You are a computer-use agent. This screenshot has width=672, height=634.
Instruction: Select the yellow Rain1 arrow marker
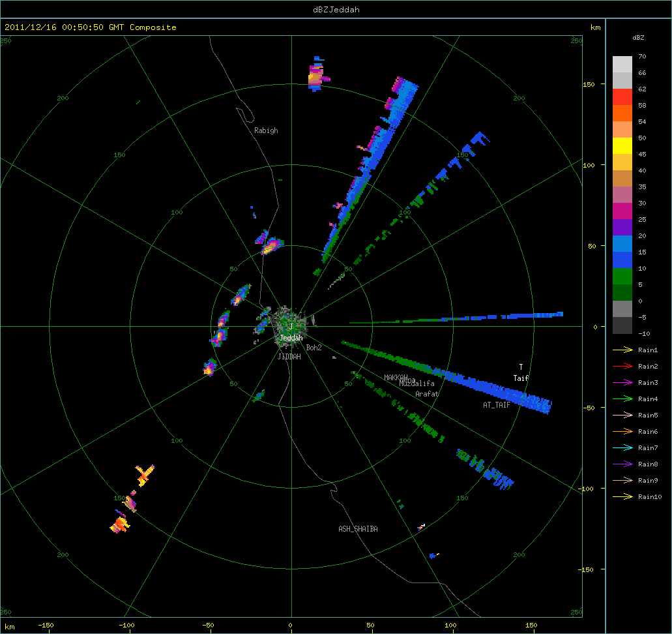(x=622, y=350)
